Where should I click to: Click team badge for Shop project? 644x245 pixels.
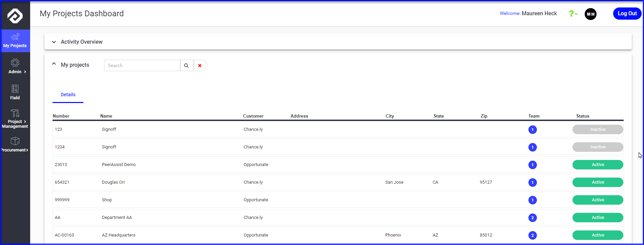[x=532, y=200]
